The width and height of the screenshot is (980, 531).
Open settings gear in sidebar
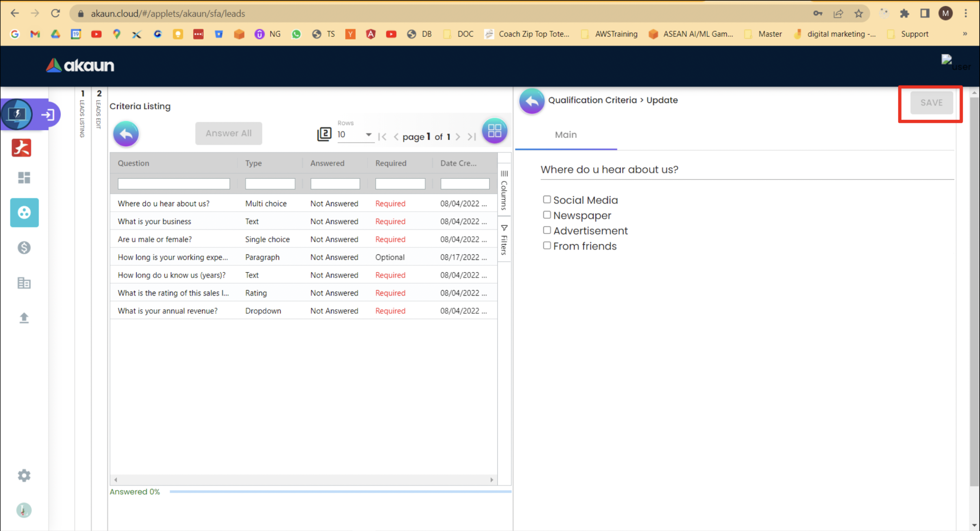24,475
